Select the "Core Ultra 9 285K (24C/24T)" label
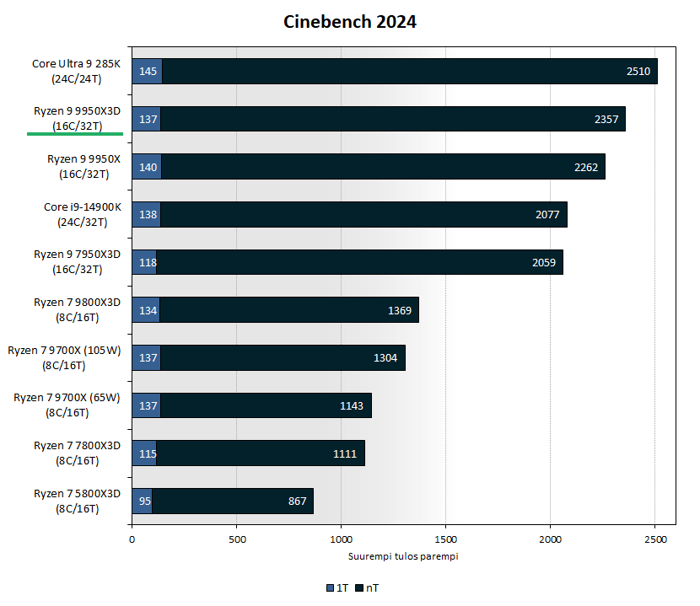Screen dimensions: 700x606 [x=77, y=72]
